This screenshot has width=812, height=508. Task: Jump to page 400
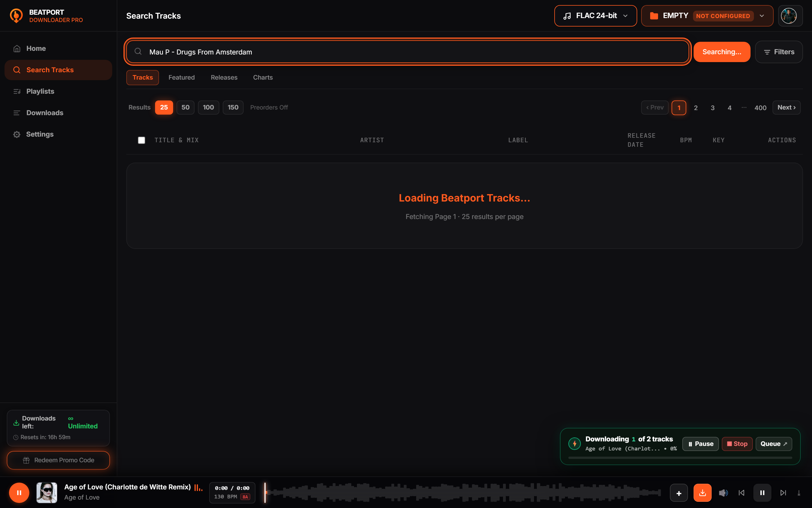click(x=760, y=108)
